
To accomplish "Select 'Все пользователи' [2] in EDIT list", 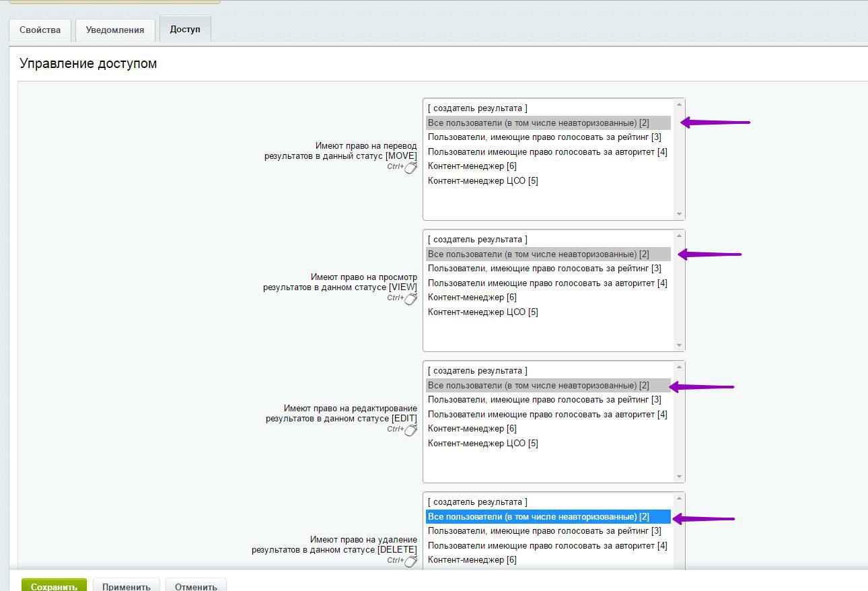I will 548,386.
